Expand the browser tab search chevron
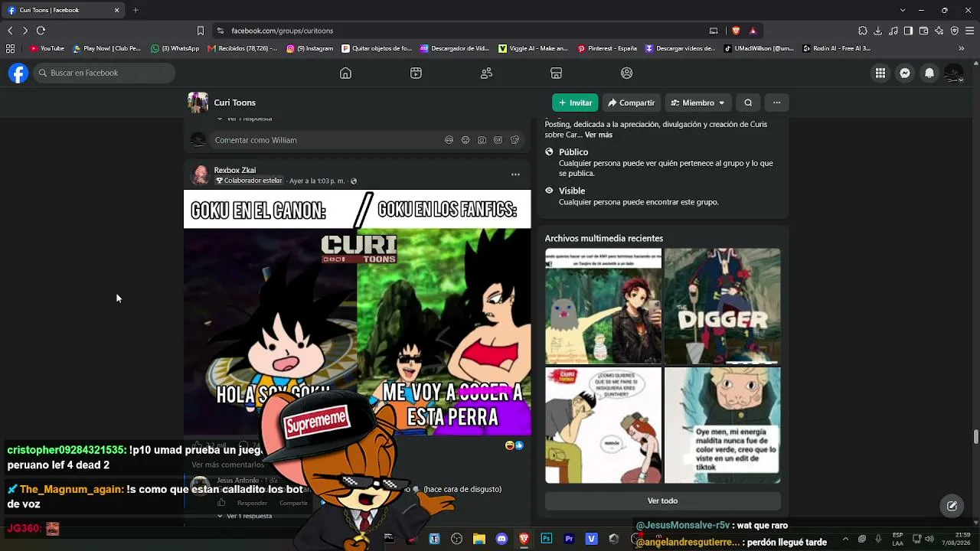This screenshot has height=551, width=980. [x=903, y=10]
